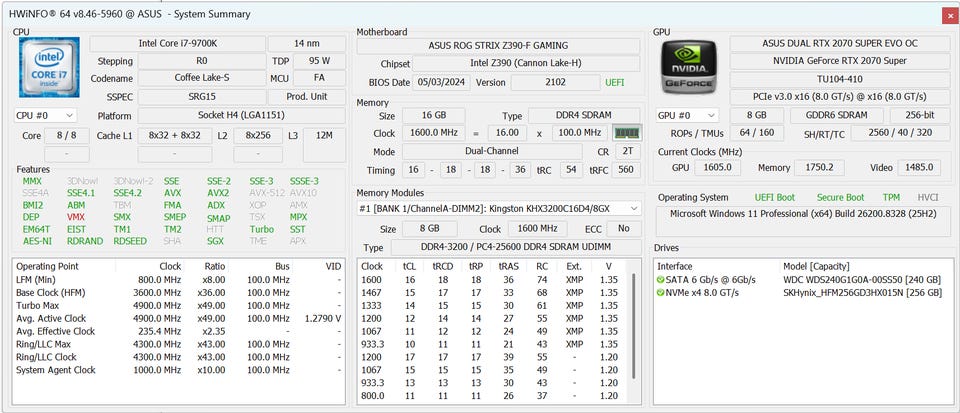
Task: Click green check icon beside NVMe drive
Action: (661, 292)
